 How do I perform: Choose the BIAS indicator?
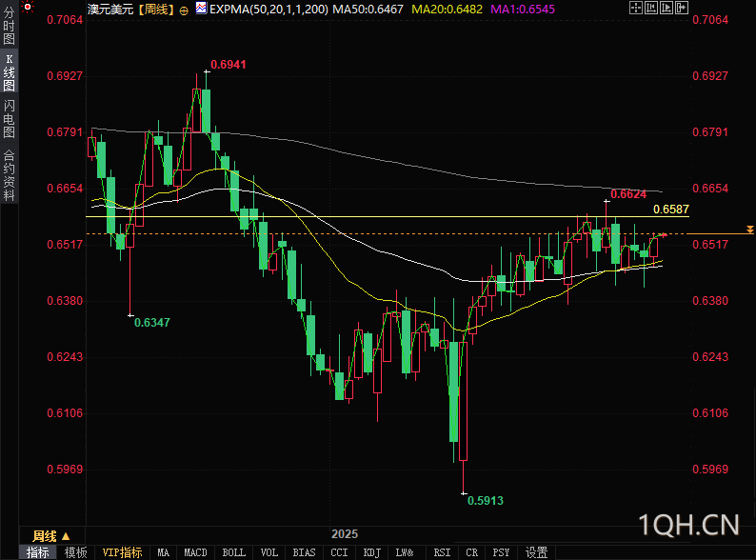coord(305,552)
